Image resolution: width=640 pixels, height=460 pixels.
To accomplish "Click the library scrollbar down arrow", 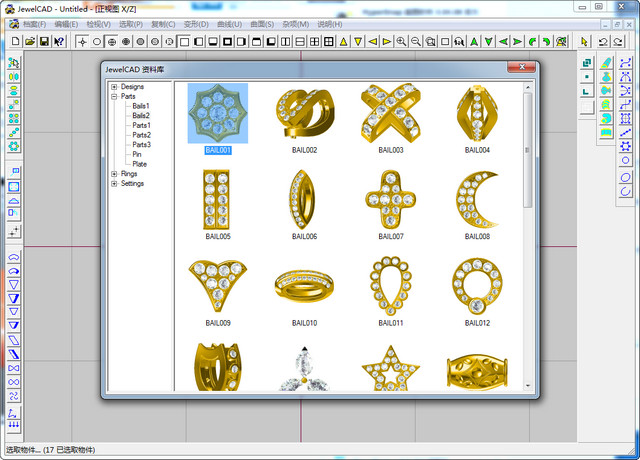I will pos(527,385).
